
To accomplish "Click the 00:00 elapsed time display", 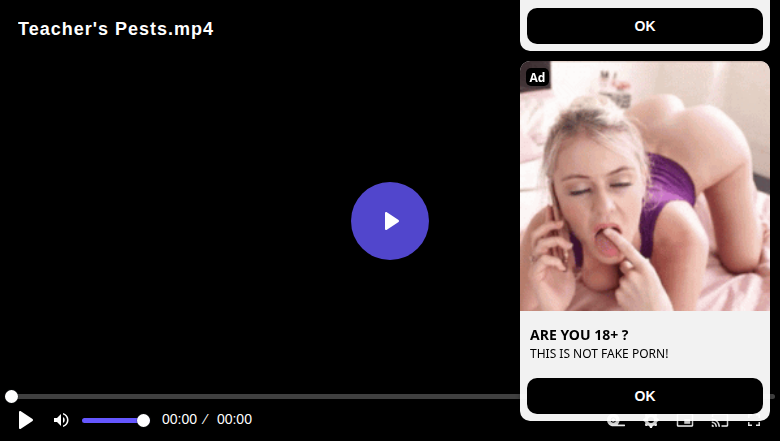I will click(x=180, y=419).
